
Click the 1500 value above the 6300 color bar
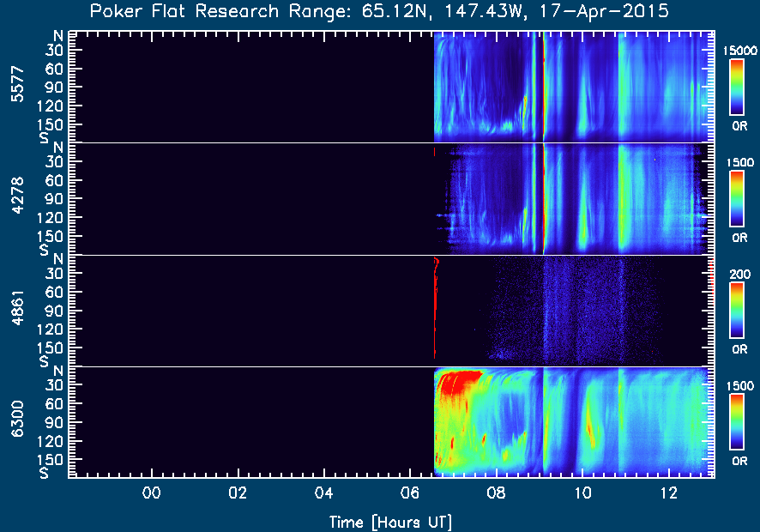(x=739, y=385)
